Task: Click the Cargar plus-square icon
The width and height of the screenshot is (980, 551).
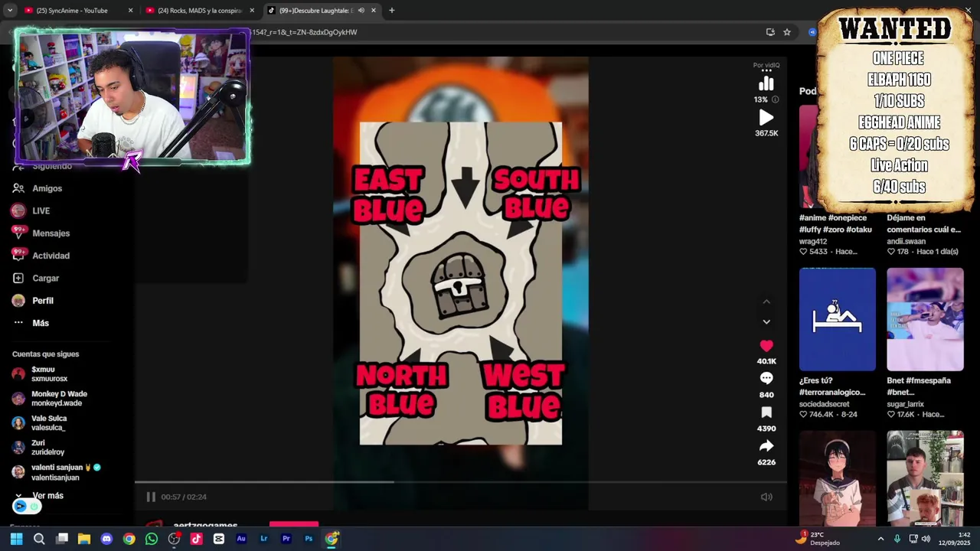Action: pos(18,278)
